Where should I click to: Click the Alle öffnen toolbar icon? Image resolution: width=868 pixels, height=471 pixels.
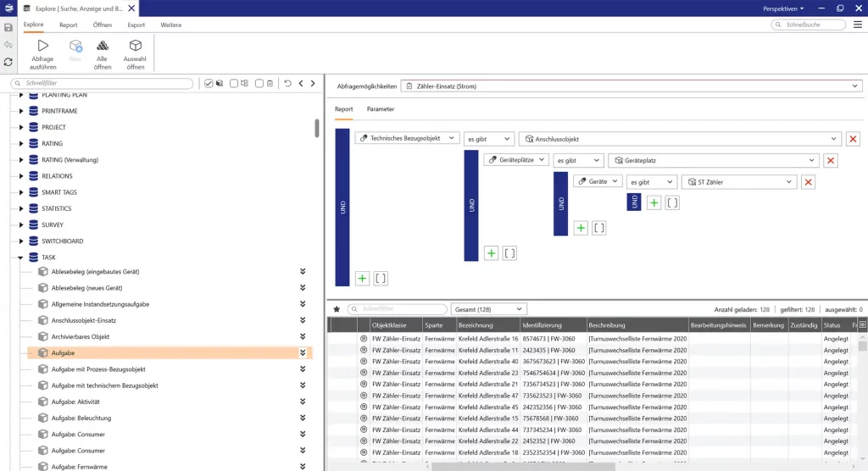pos(103,53)
